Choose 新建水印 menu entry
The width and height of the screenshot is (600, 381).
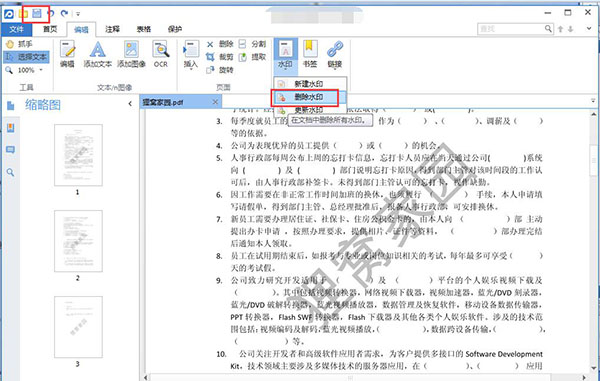[x=309, y=83]
